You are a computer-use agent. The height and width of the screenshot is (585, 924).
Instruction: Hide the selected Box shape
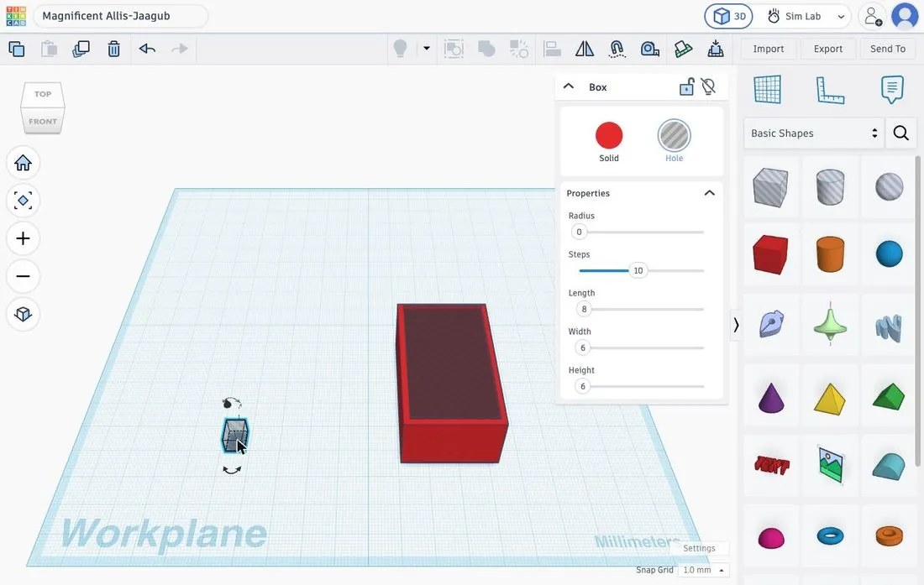tap(708, 87)
